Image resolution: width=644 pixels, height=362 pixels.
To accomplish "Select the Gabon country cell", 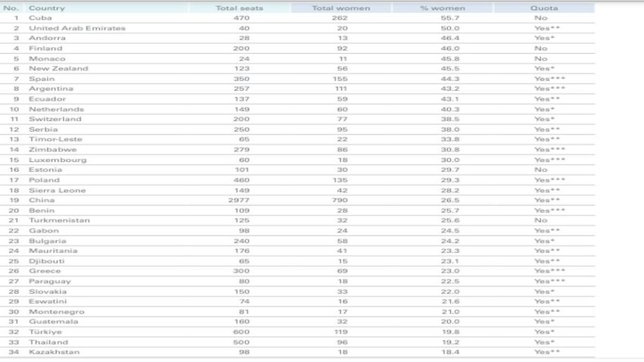I will [43, 229].
